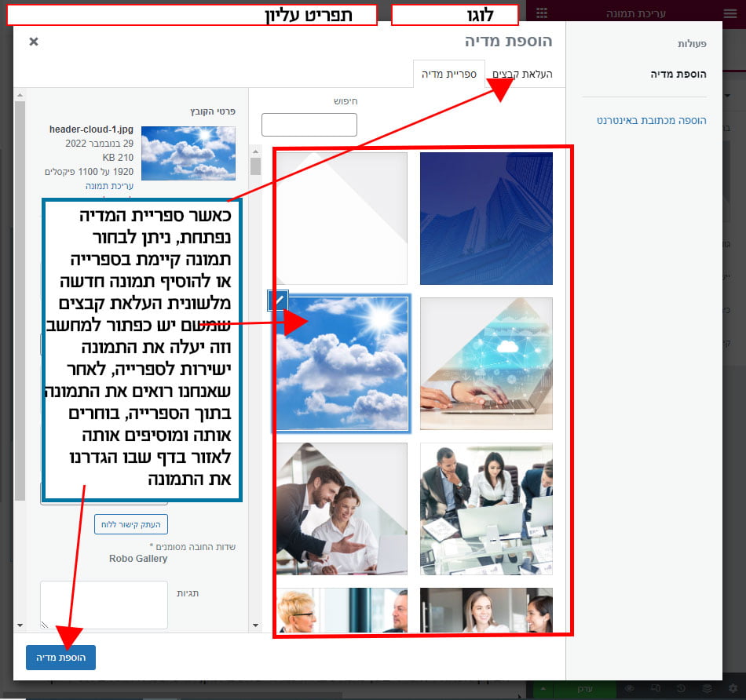The width and height of the screenshot is (746, 700).
Task: Close the Add Media dialog with X
Action: click(x=34, y=42)
